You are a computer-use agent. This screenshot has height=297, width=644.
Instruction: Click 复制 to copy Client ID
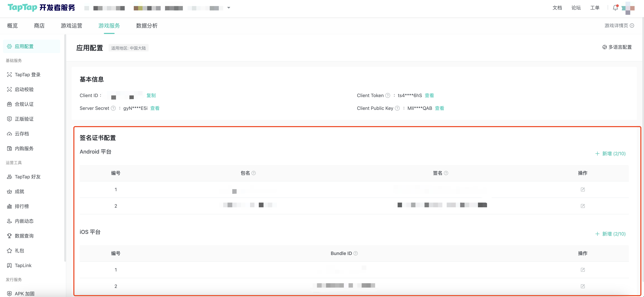(x=151, y=95)
